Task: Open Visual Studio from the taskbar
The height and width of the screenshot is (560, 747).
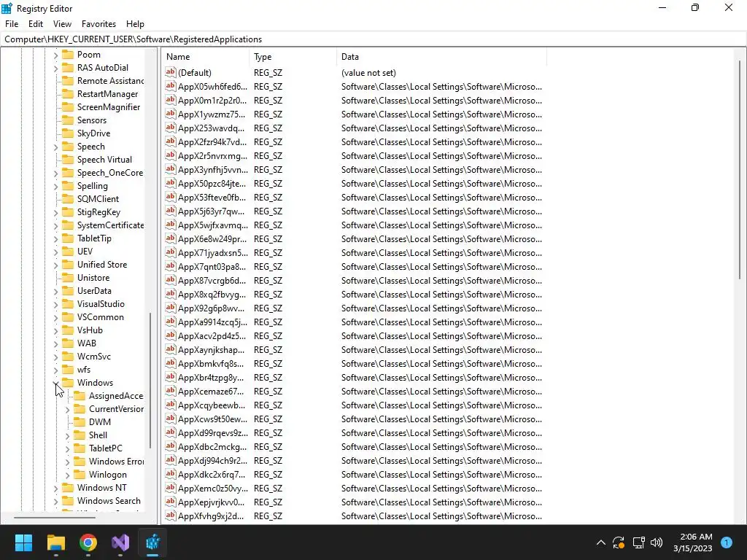Action: 120,542
